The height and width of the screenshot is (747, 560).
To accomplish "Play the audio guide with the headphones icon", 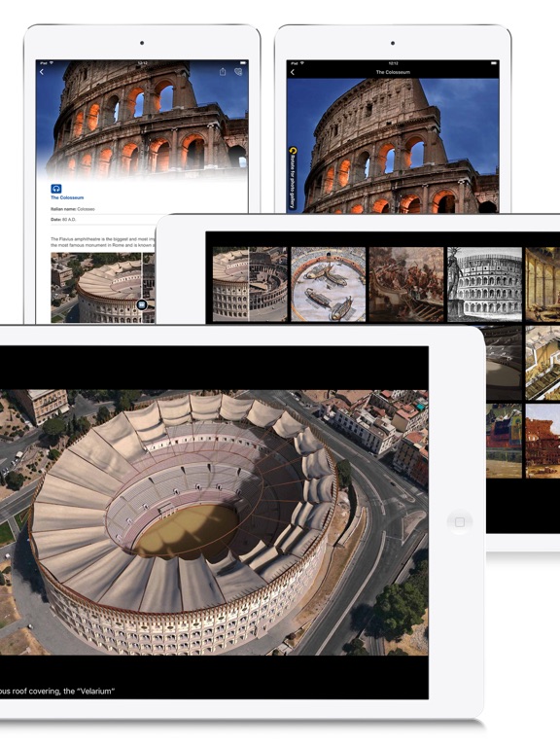I will pos(56,189).
